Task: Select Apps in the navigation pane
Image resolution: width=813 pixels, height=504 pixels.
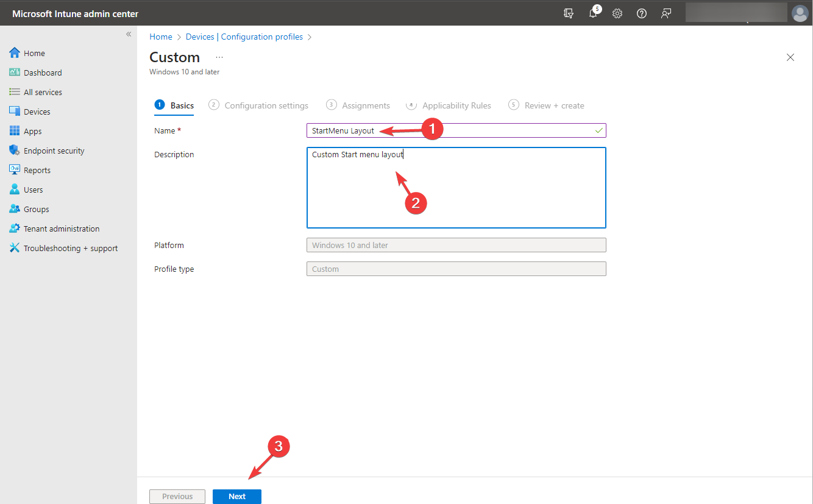Action: (x=34, y=130)
